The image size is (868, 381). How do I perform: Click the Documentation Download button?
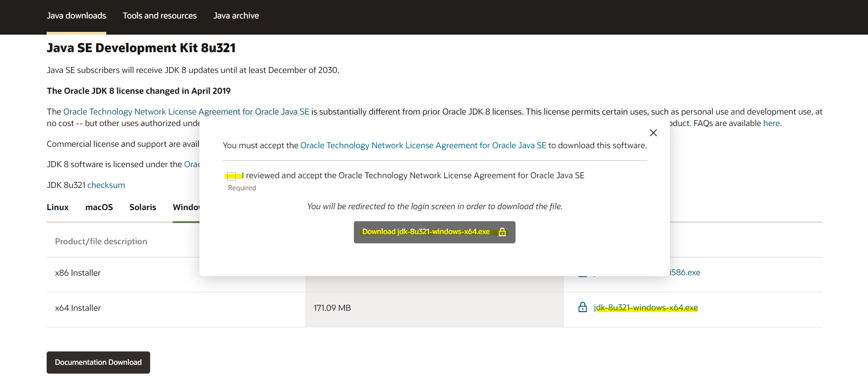98,363
